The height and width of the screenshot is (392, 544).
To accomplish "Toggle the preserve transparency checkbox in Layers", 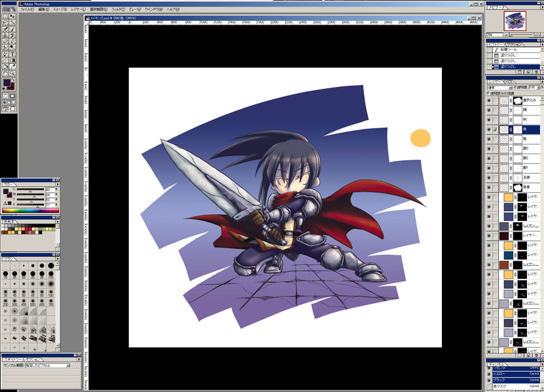I will coord(488,93).
